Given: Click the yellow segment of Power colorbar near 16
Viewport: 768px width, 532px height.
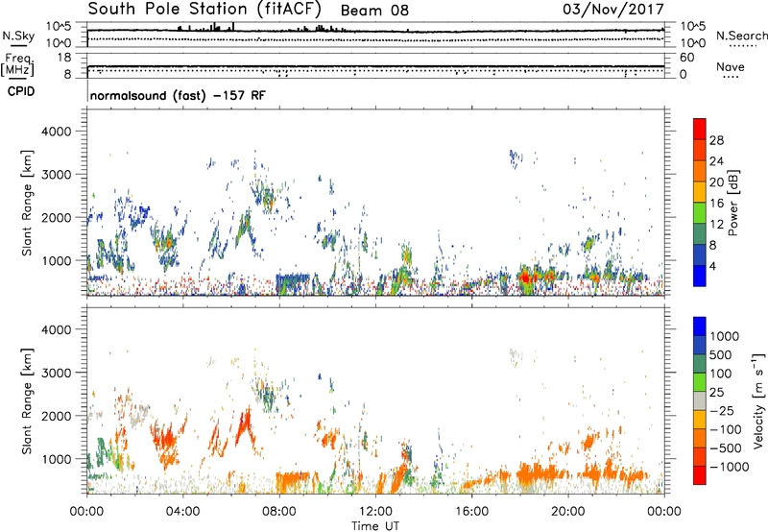Looking at the screenshot, I should 700,191.
